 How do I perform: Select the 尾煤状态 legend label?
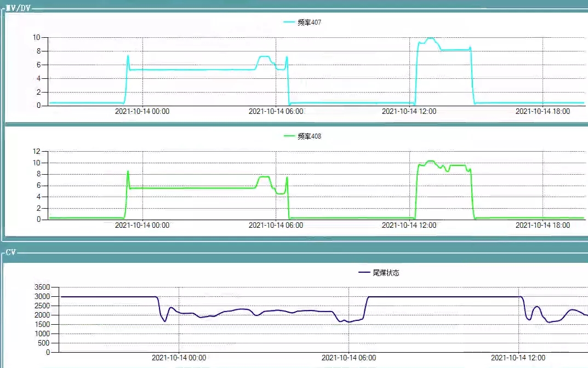386,272
